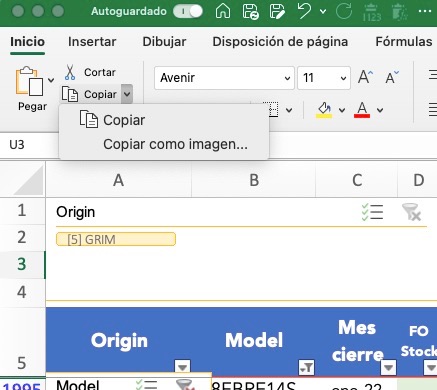Open the Origin column filter dropdown
437x390 pixels.
pos(182,367)
